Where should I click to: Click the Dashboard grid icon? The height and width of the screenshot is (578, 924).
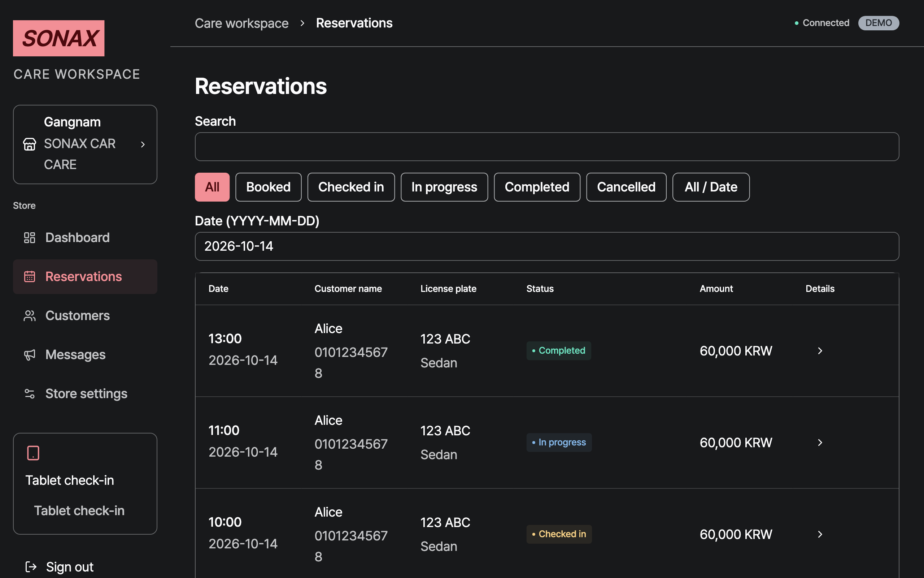tap(29, 238)
